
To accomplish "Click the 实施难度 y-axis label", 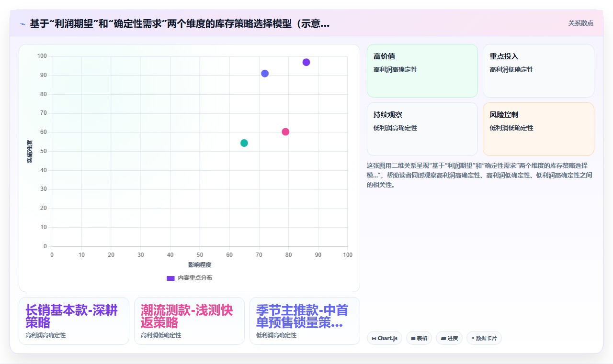I will coord(30,151).
